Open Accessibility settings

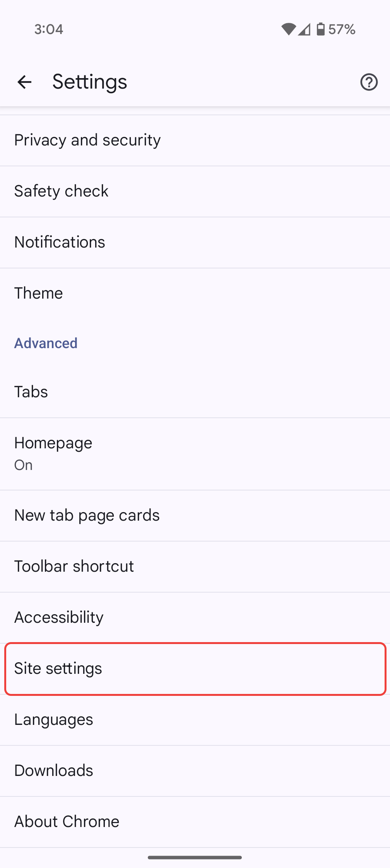click(x=195, y=617)
